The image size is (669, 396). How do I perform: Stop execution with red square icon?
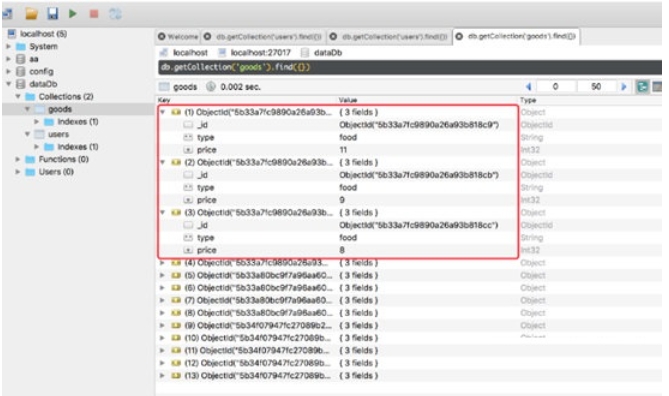point(94,14)
